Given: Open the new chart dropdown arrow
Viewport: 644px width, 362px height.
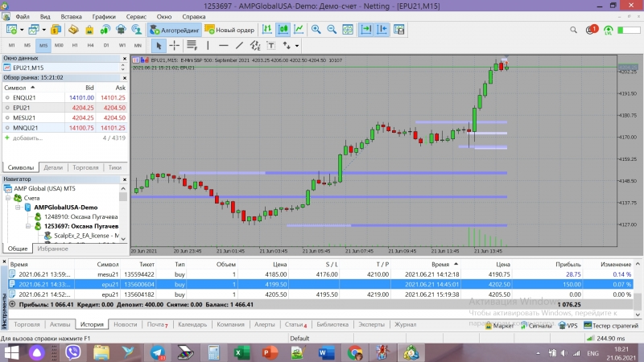Looking at the screenshot, I should 22,30.
